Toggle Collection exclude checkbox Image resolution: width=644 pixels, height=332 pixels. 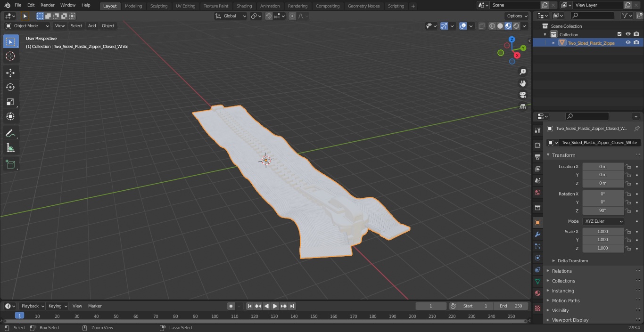pos(619,34)
